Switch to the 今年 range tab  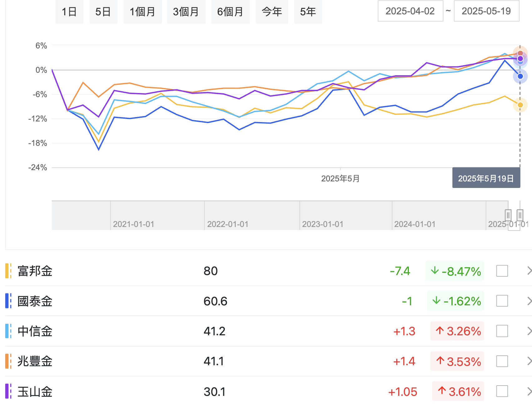pos(272,12)
